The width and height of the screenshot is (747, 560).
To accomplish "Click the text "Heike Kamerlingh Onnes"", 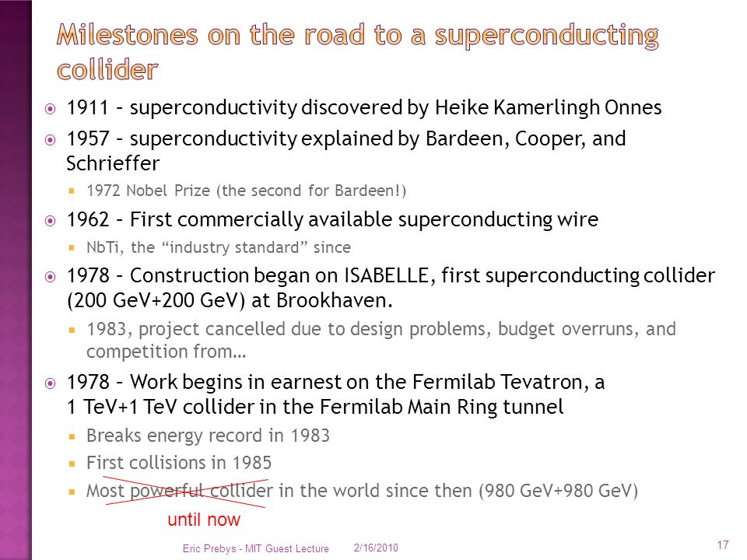I will [548, 107].
